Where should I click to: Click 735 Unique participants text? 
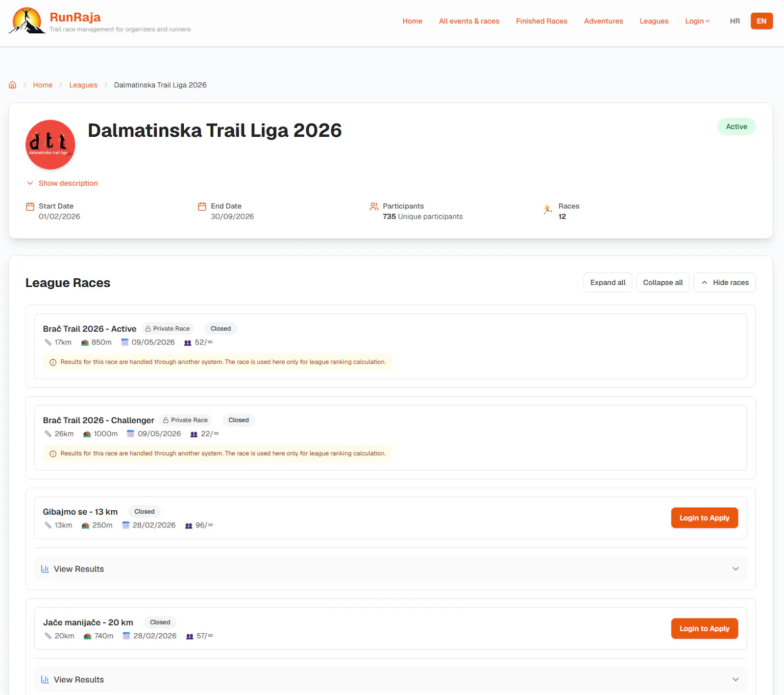tap(422, 217)
